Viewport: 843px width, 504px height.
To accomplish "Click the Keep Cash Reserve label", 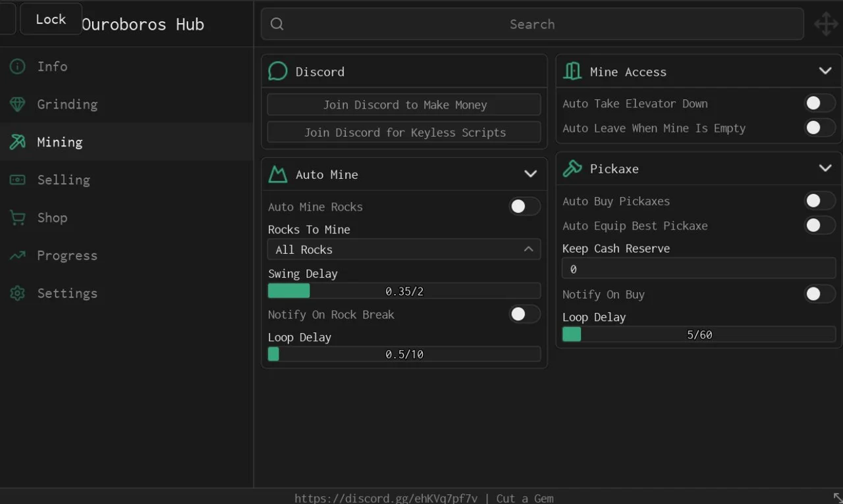I will tap(616, 249).
